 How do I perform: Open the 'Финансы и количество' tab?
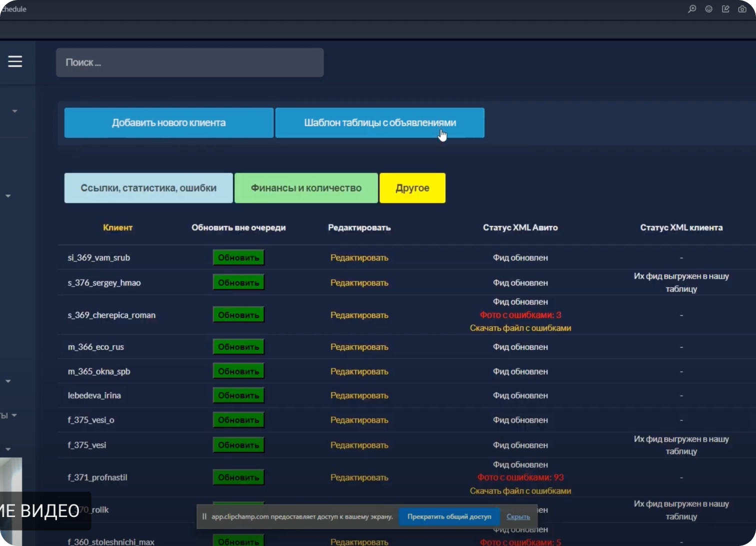coord(306,188)
